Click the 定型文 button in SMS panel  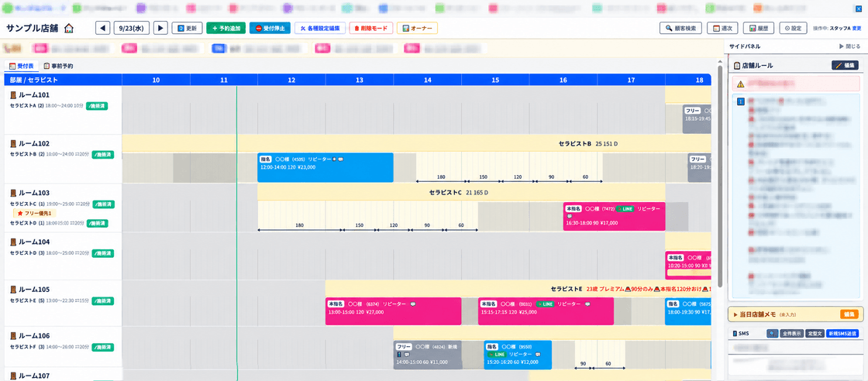point(813,334)
